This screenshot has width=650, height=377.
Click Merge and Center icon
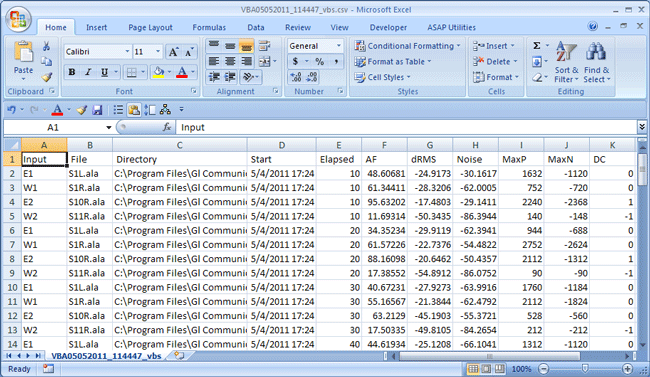click(264, 61)
